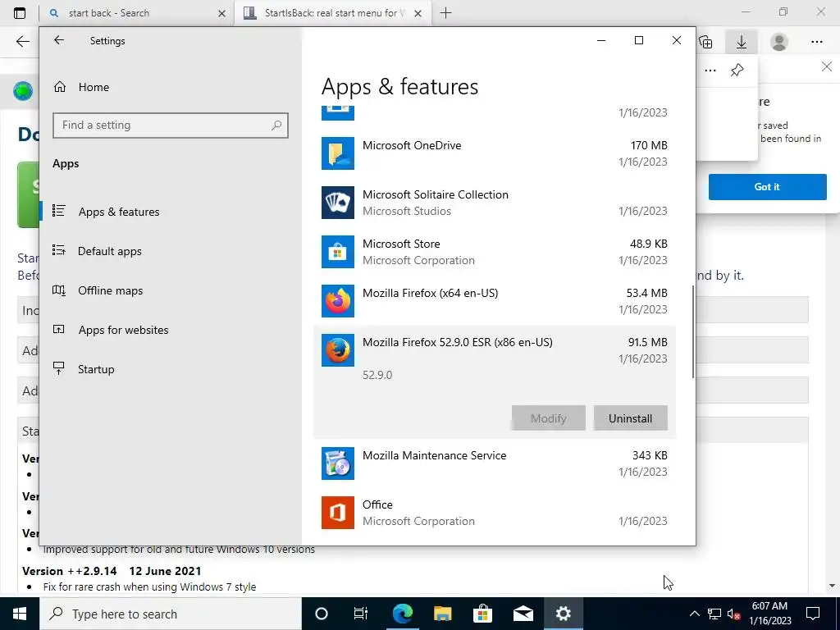The width and height of the screenshot is (840, 630).
Task: Open Cortana circle on taskbar
Action: tap(322, 614)
